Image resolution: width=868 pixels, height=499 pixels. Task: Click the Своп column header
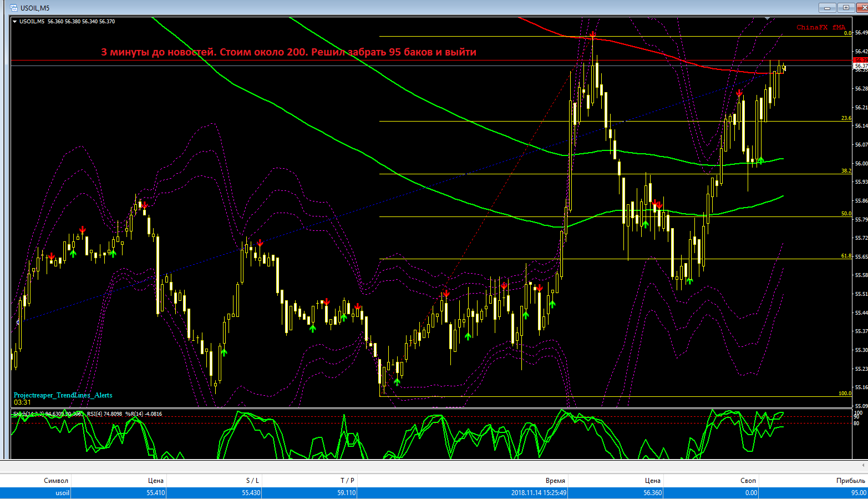click(x=748, y=481)
